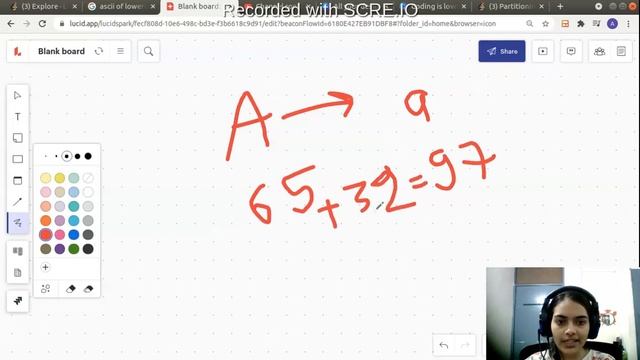Open the hamburger main menu
The width and height of the screenshot is (640, 360).
120,51
